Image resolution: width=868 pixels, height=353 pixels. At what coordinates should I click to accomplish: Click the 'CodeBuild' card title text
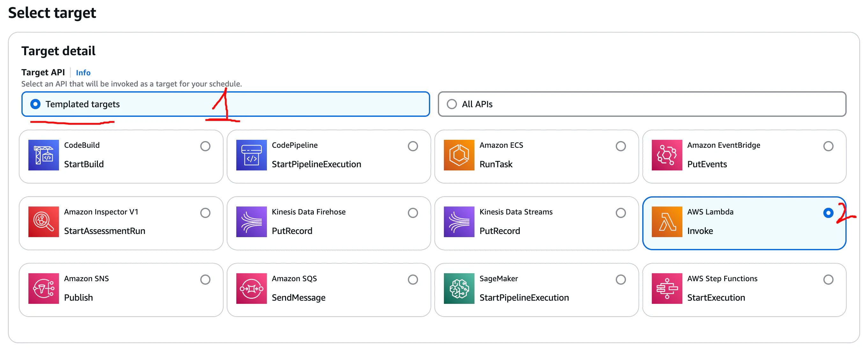point(82,145)
